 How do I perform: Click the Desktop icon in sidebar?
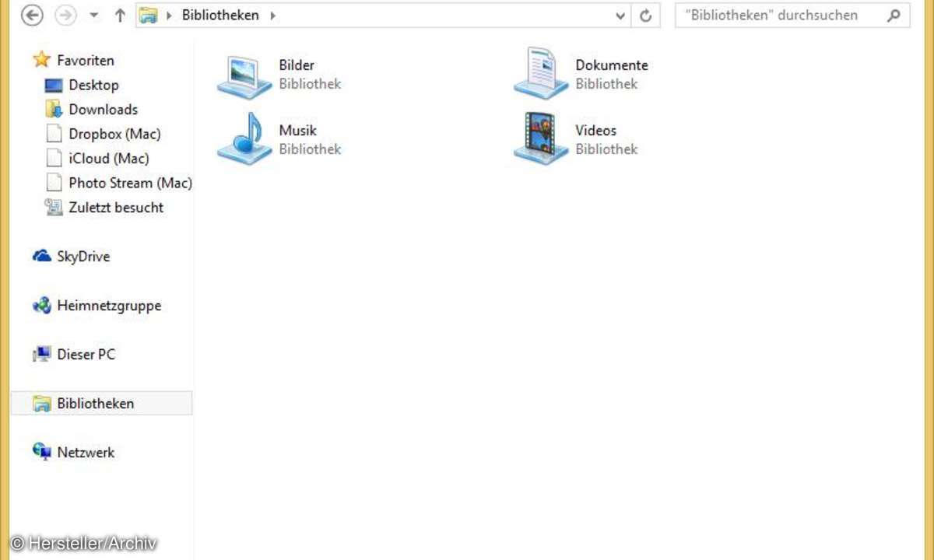pyautogui.click(x=54, y=85)
